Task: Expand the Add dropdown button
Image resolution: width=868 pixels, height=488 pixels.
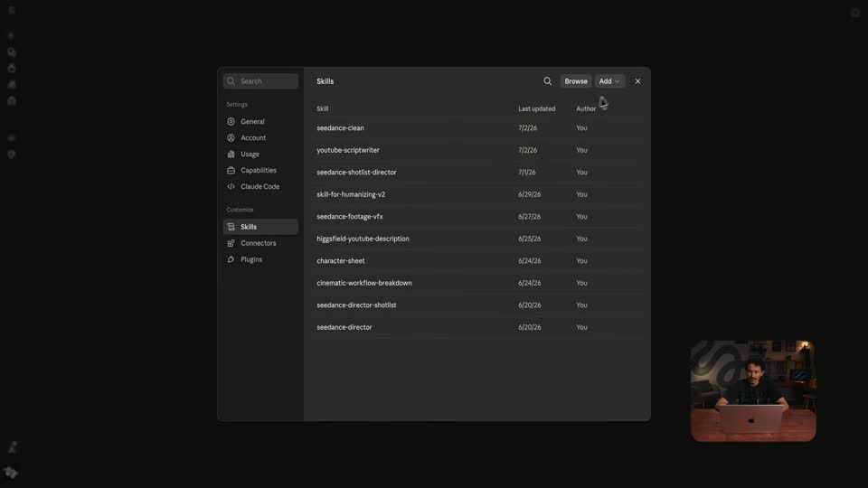Action: [609, 81]
